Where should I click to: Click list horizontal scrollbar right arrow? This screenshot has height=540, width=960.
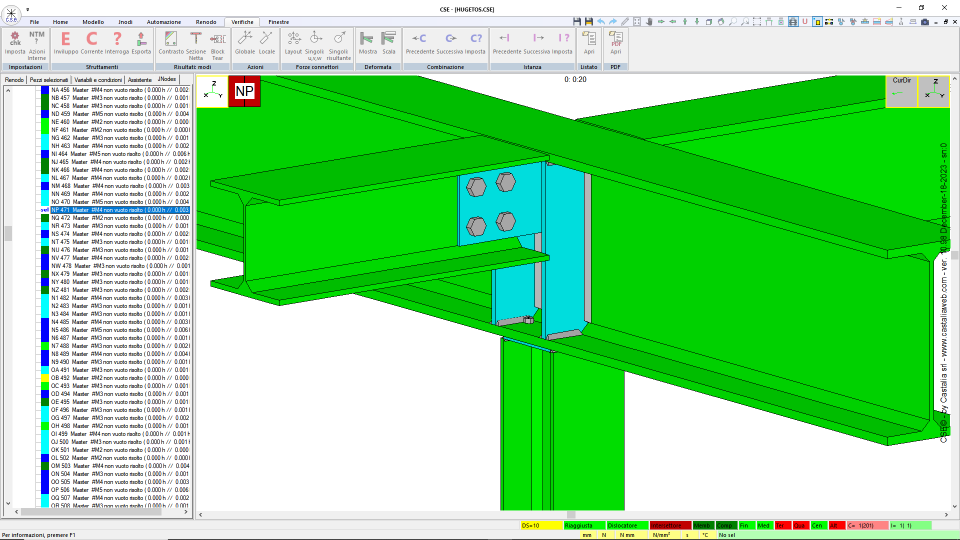(186, 512)
